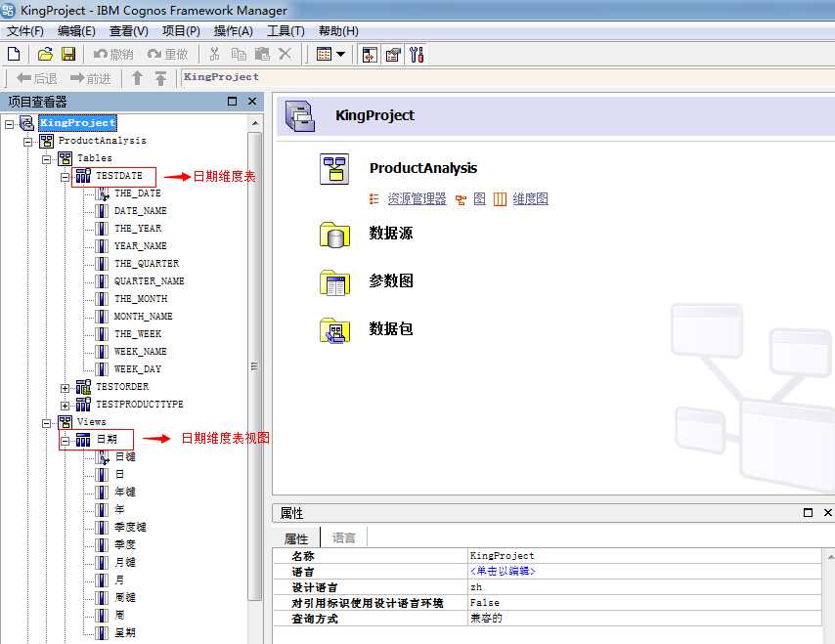Click the <单击以编辑> language value
The height and width of the screenshot is (644, 835).
[x=503, y=571]
